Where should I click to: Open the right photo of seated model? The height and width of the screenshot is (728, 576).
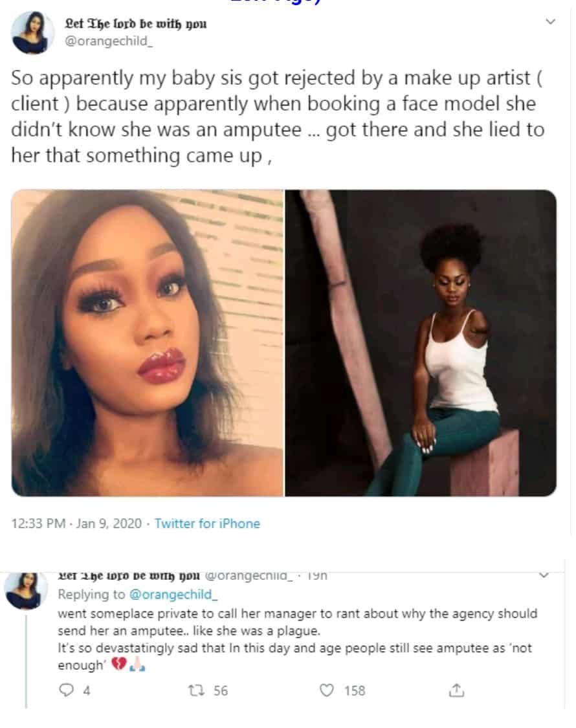(421, 342)
